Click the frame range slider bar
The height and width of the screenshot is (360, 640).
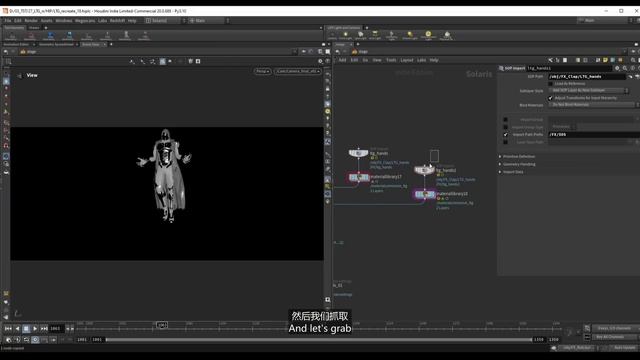(x=319, y=340)
